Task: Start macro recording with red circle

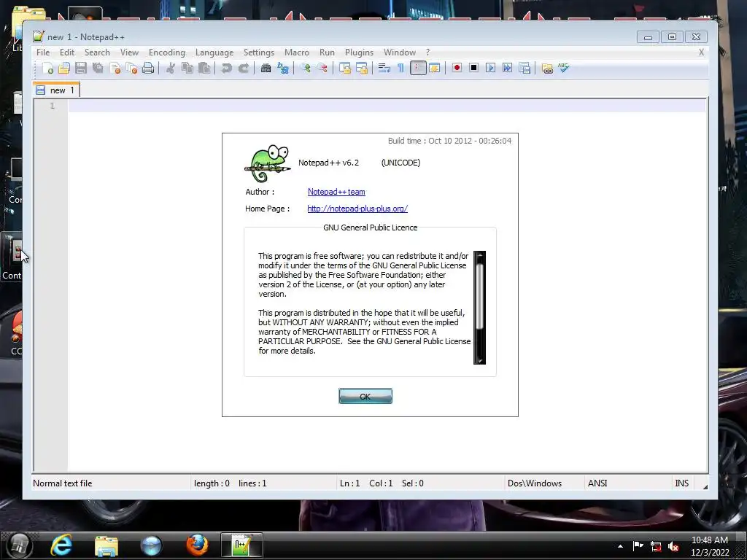Action: [457, 68]
